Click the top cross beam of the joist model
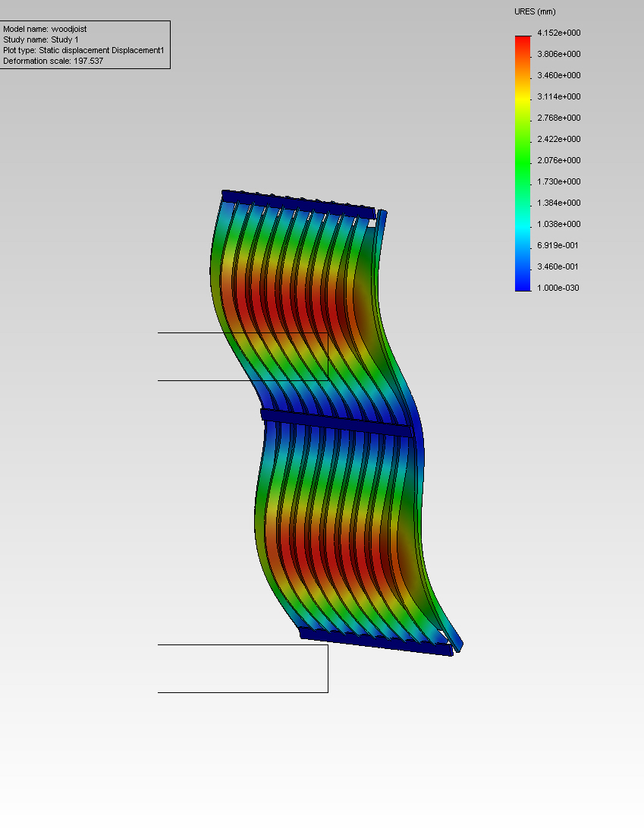 coord(299,204)
